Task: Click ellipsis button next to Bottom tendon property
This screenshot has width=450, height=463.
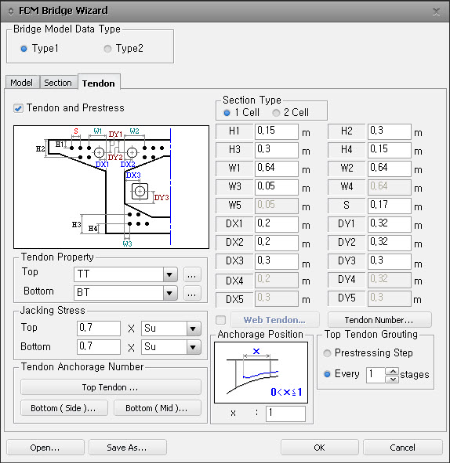Action: point(192,293)
